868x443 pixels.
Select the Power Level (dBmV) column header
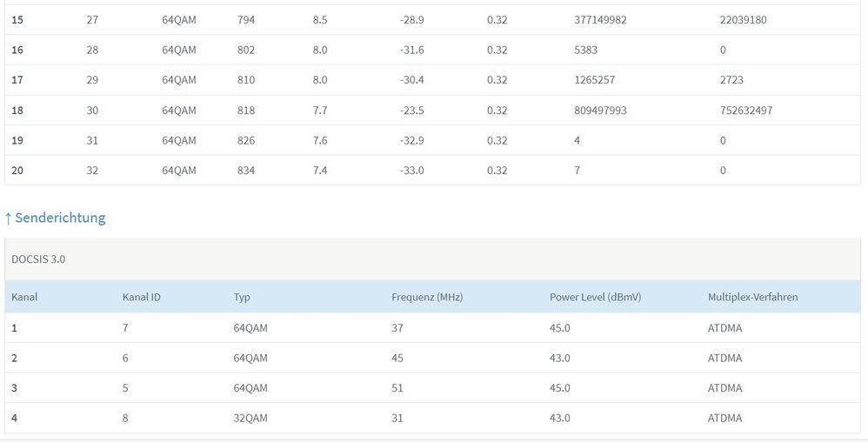point(595,297)
